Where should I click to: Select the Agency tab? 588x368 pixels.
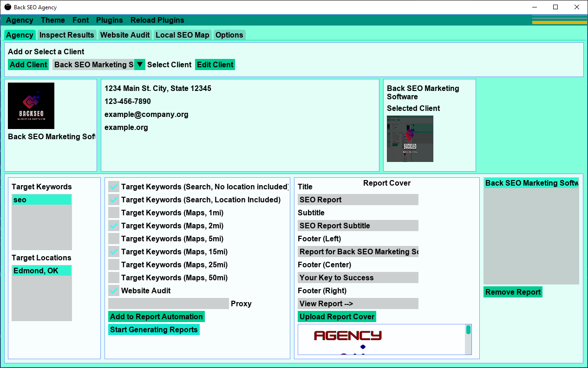pyautogui.click(x=20, y=35)
